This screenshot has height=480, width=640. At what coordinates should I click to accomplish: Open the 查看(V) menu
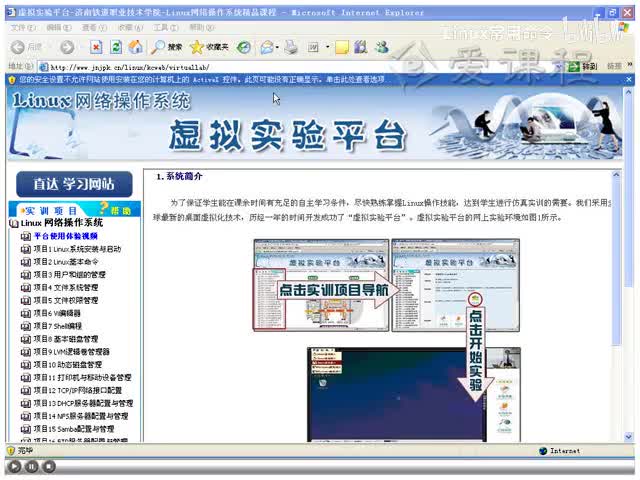pos(94,27)
